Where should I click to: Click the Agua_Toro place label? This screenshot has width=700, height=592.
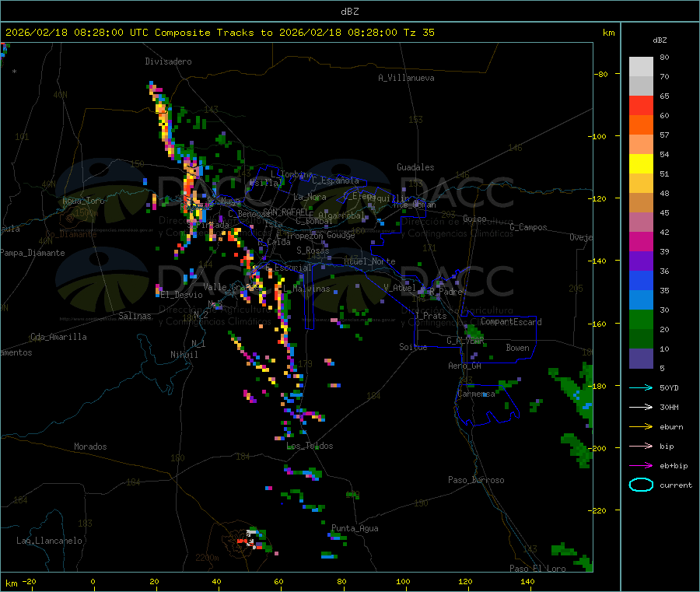click(83, 201)
